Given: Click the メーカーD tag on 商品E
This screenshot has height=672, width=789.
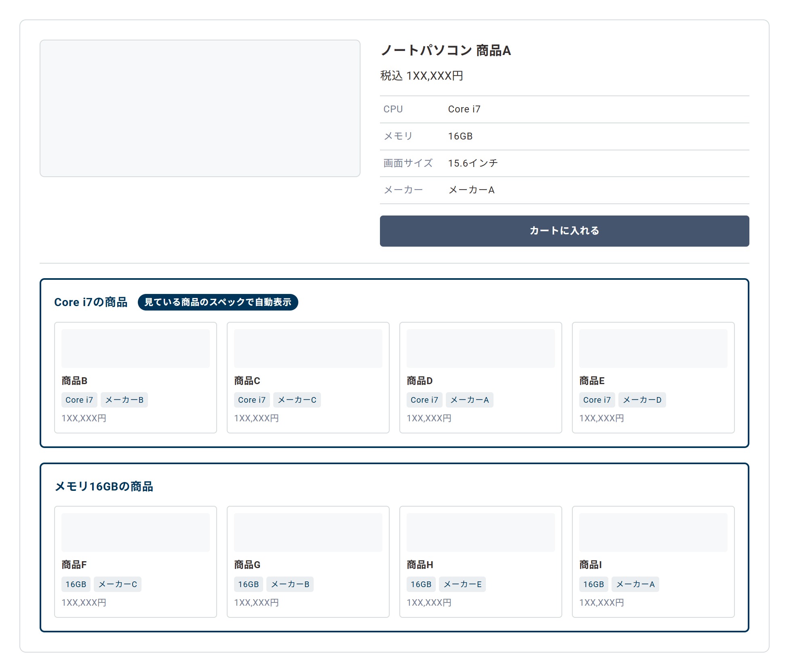Looking at the screenshot, I should (x=642, y=400).
